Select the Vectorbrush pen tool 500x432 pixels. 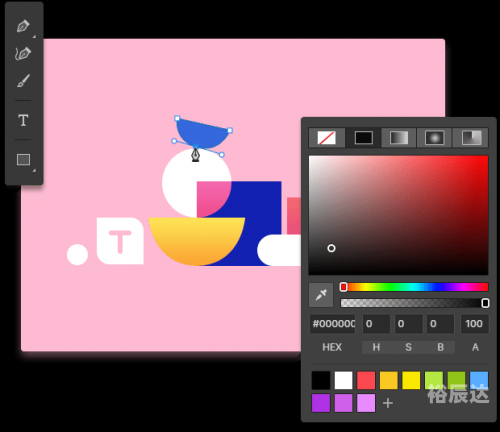23,53
